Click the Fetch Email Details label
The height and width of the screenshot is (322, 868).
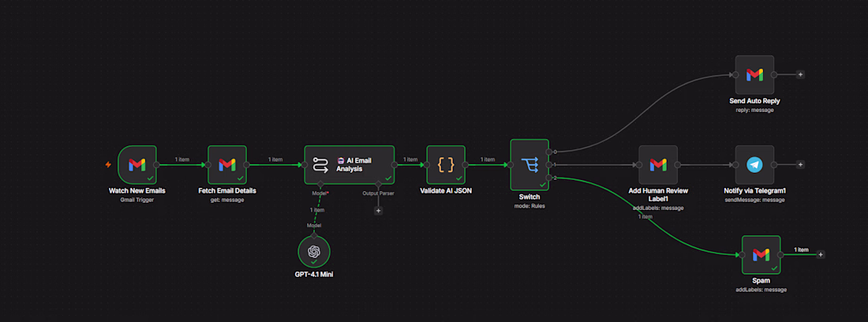pos(227,191)
